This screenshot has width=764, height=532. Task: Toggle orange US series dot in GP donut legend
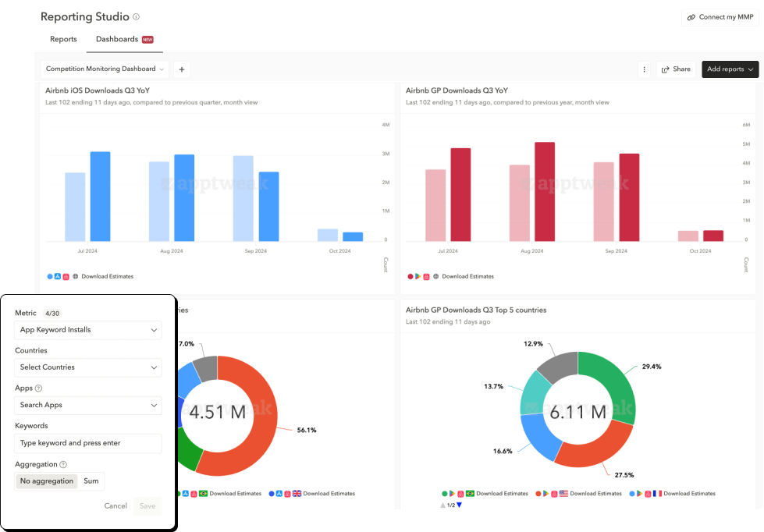[538, 494]
